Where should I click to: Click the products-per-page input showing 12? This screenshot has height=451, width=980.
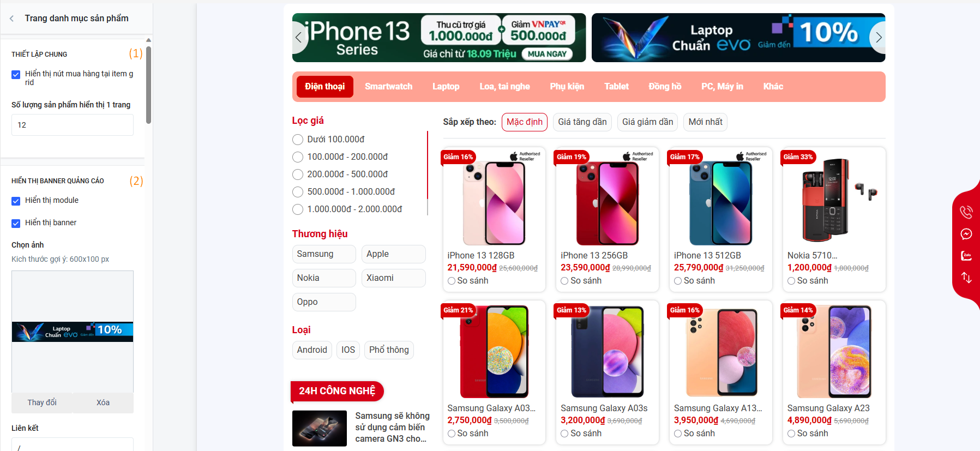[73, 125]
